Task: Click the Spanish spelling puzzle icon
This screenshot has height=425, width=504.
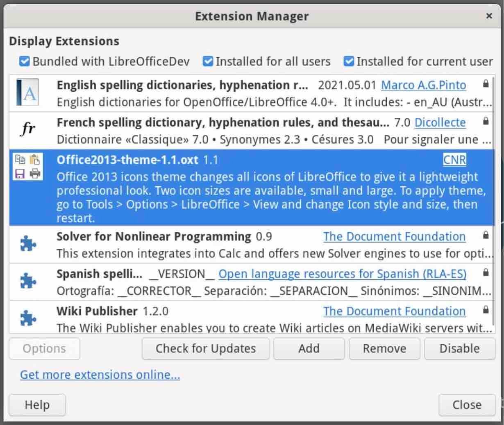Action: pyautogui.click(x=28, y=281)
